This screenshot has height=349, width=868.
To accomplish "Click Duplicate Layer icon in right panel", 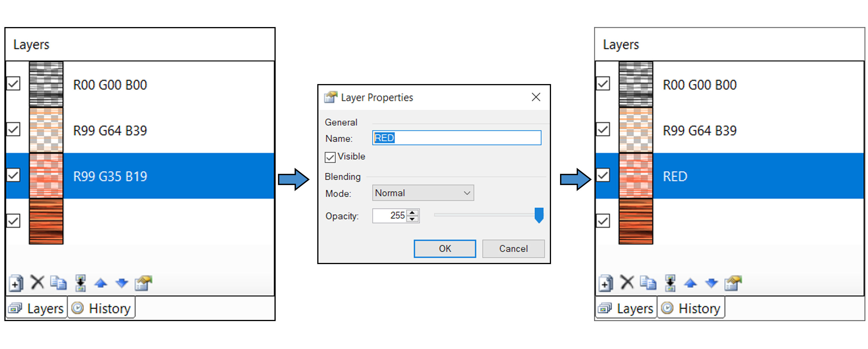I will click(648, 283).
